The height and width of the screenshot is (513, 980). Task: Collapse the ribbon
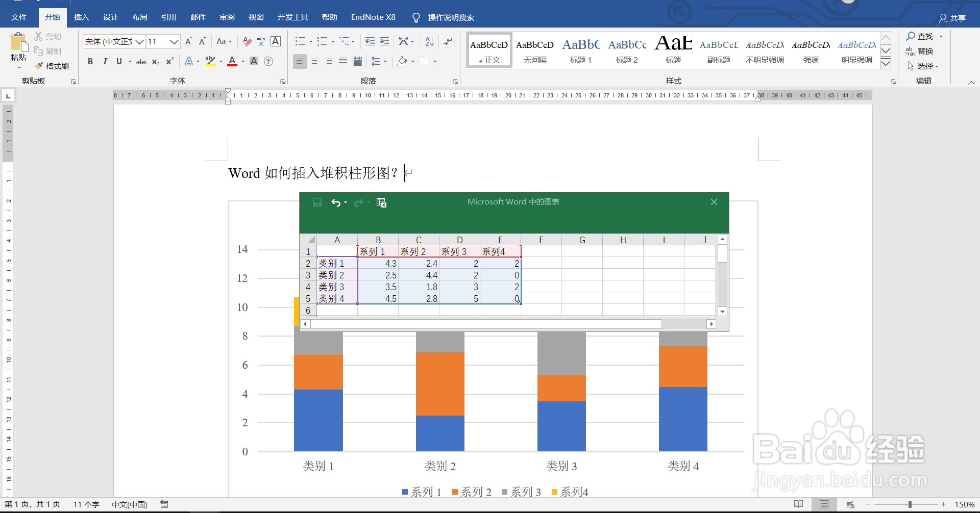coord(971,82)
